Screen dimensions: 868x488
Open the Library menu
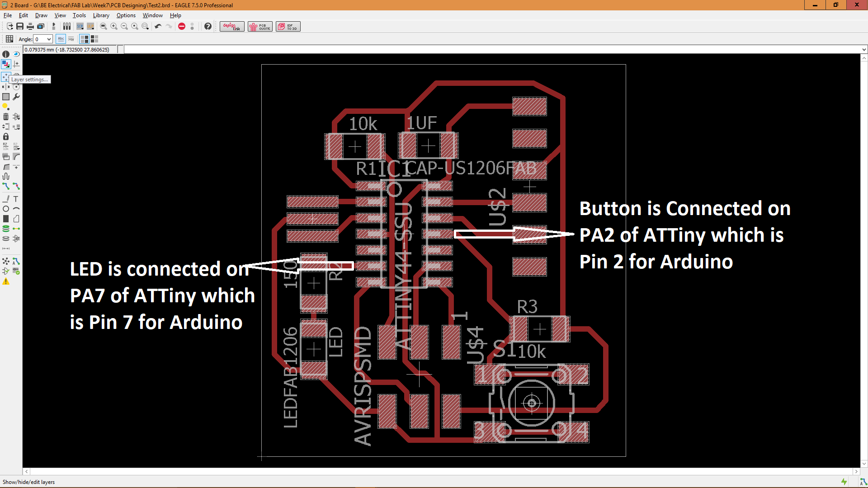click(101, 15)
